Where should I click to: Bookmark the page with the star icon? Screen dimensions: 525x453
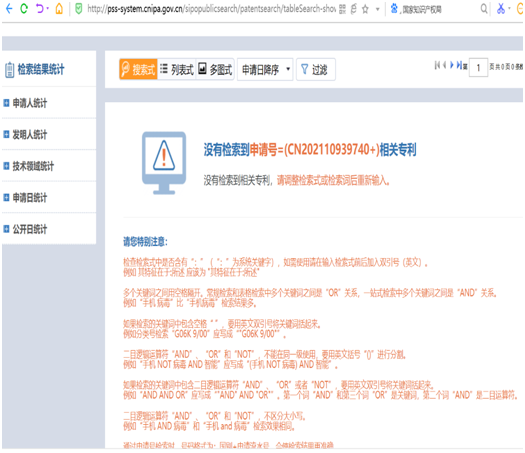[x=365, y=9]
